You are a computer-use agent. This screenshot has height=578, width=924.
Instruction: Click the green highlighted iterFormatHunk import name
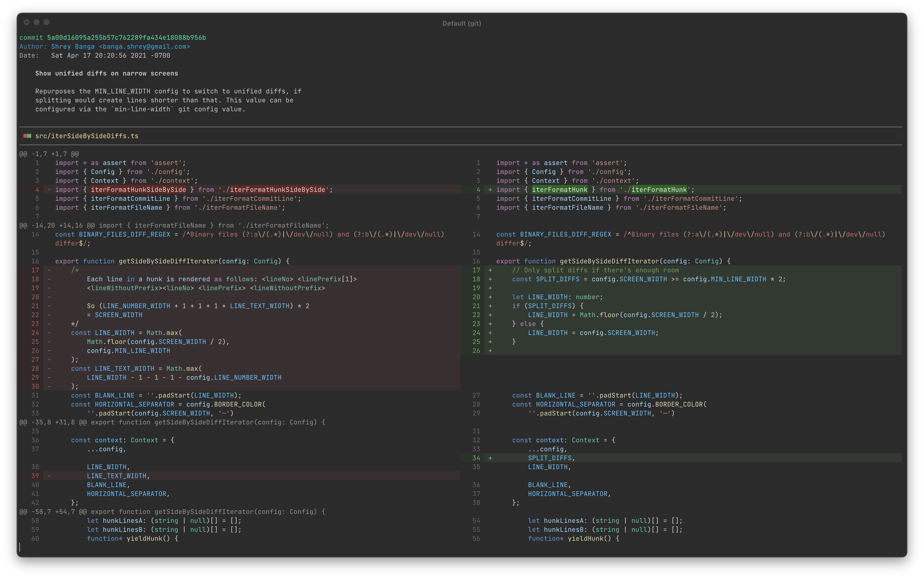coord(559,190)
